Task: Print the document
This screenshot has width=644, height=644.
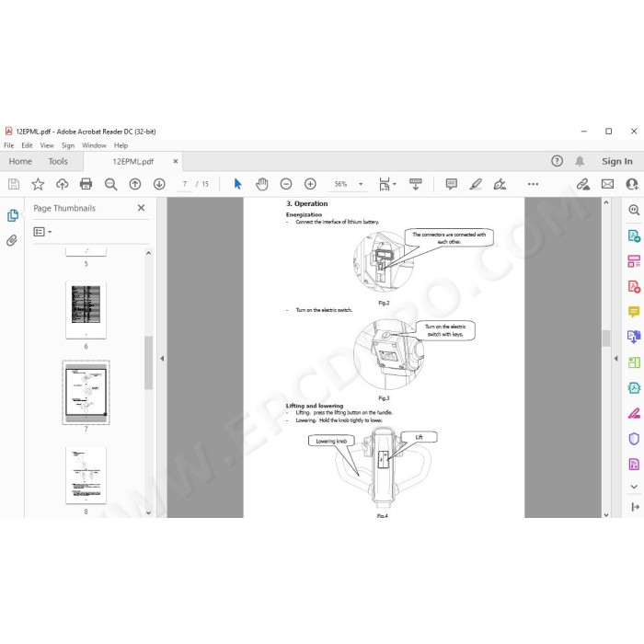Action: (86, 184)
